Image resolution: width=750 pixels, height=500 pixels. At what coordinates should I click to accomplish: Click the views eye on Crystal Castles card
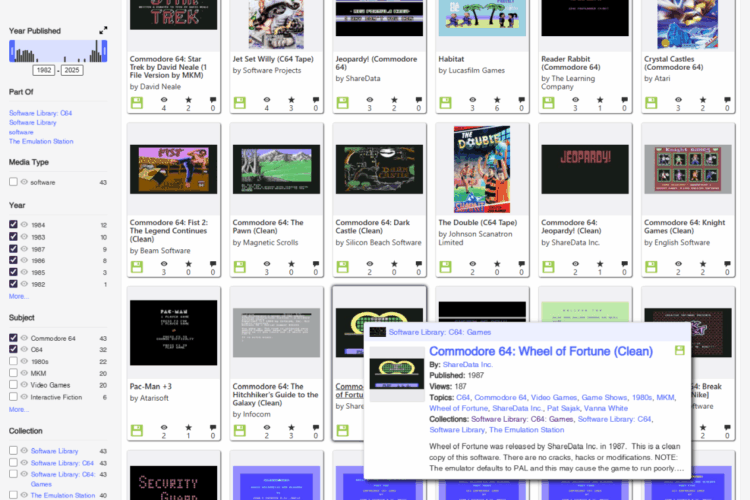pos(678,100)
